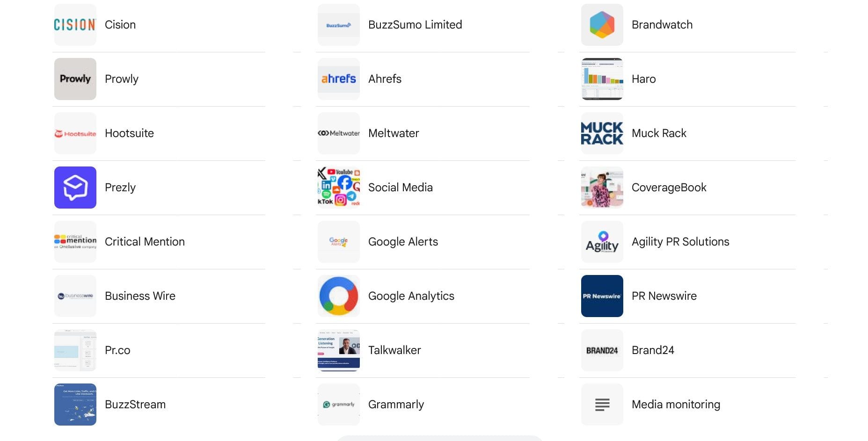Click the Brand24 logo tile

pyautogui.click(x=602, y=350)
